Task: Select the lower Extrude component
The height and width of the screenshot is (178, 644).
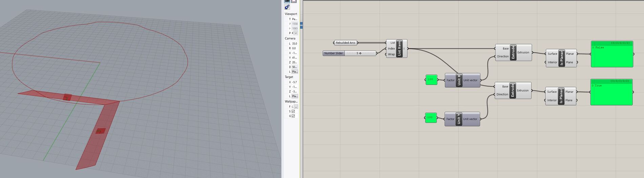Action: pos(512,91)
